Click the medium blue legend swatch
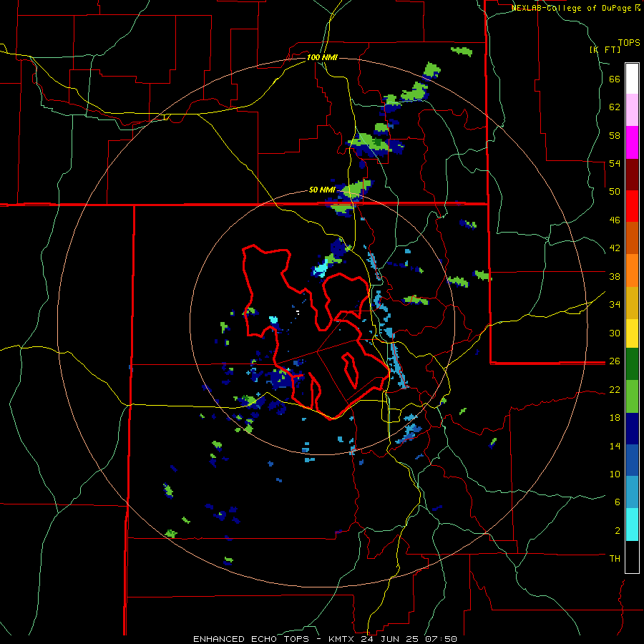Viewport: 644px width, 644px height. [632, 461]
